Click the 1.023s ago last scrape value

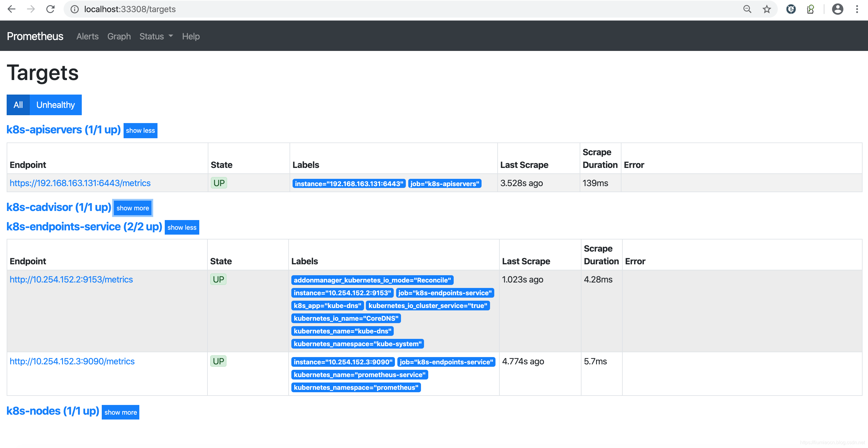pyautogui.click(x=522, y=280)
